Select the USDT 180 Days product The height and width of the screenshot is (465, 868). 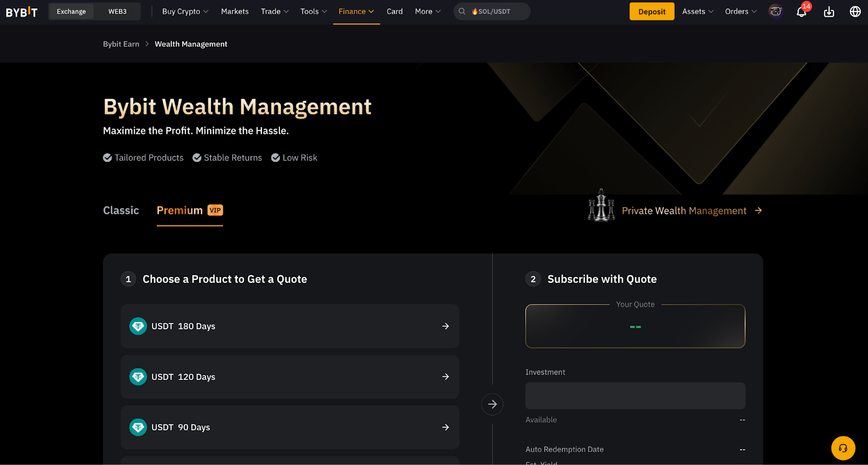(x=290, y=326)
